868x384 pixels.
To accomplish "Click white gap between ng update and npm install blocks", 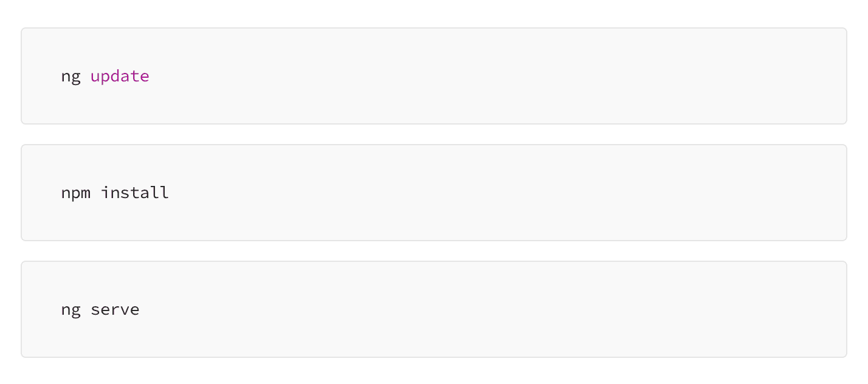I will coord(434,134).
